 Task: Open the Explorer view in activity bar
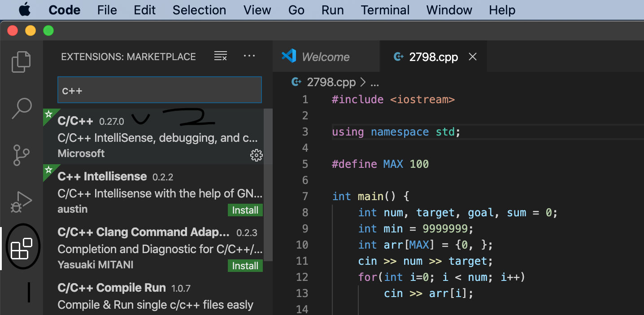(21, 61)
